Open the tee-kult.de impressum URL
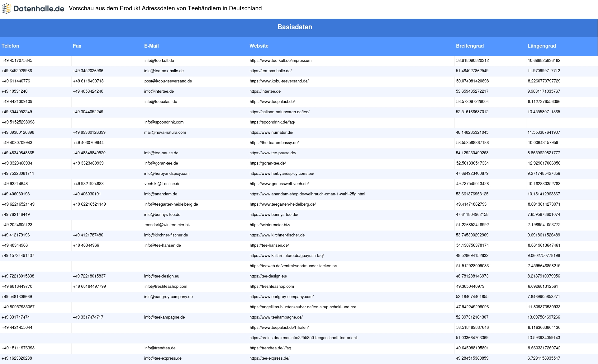 click(x=281, y=61)
